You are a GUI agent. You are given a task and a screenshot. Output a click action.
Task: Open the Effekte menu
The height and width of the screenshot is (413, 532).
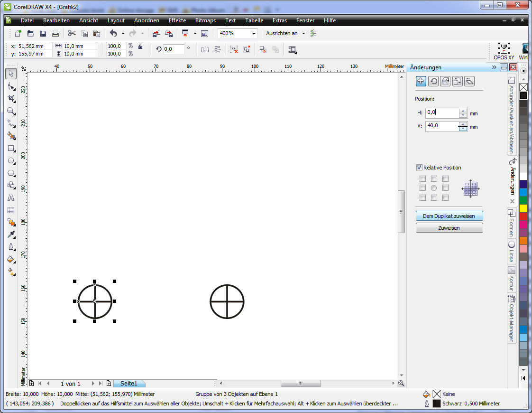177,20
